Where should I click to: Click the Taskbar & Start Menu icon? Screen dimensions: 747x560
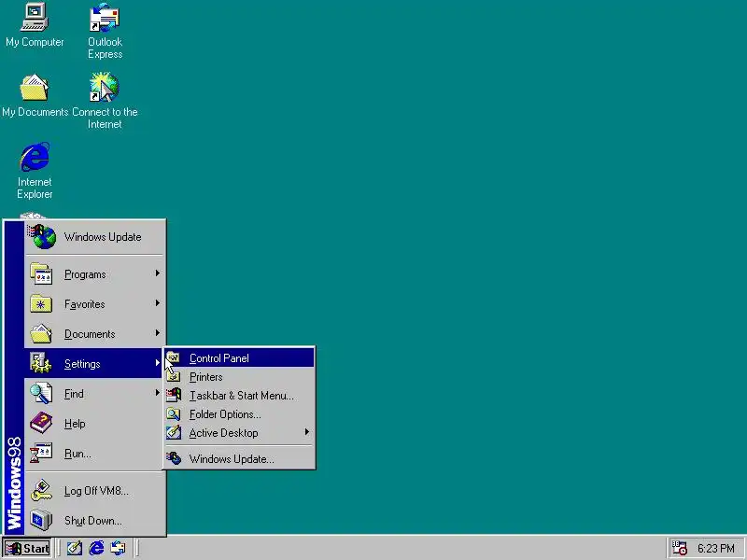(174, 395)
